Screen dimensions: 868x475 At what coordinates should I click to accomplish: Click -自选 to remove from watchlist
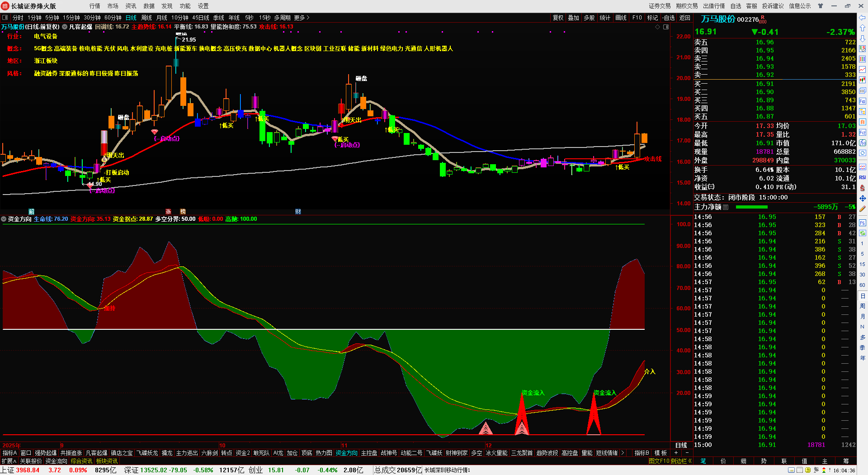(669, 18)
